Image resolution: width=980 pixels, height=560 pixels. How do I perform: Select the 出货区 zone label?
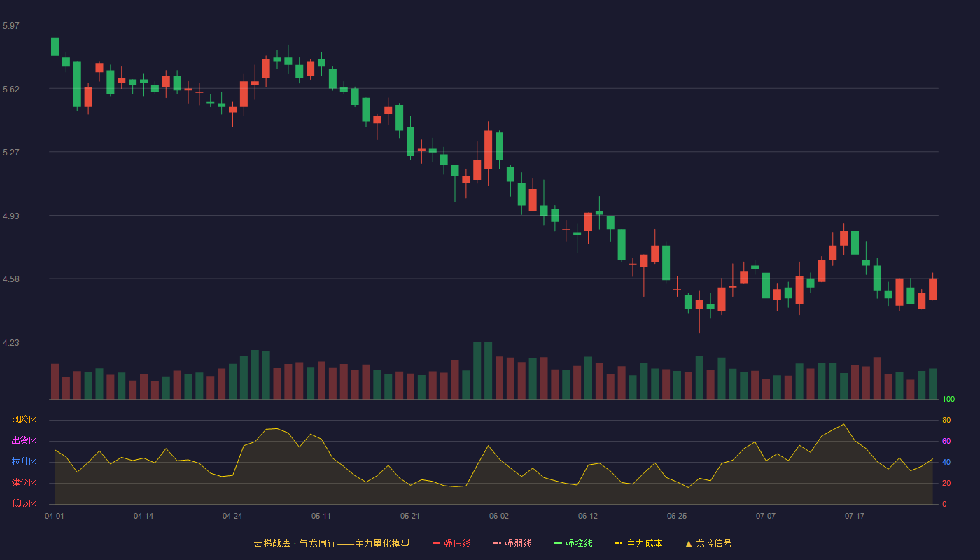tap(24, 441)
